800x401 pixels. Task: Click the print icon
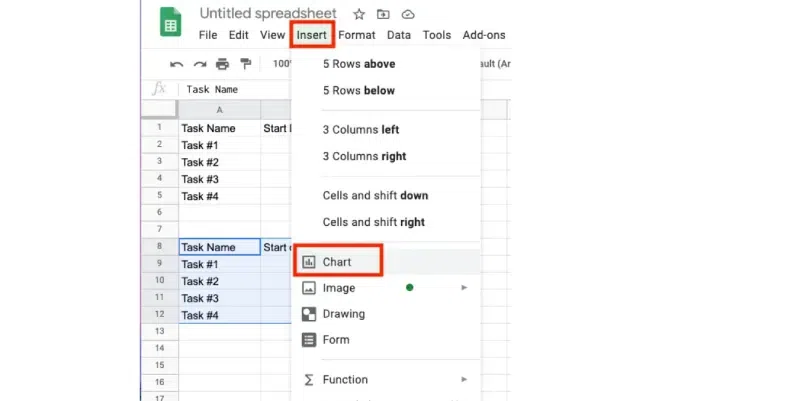coord(222,64)
